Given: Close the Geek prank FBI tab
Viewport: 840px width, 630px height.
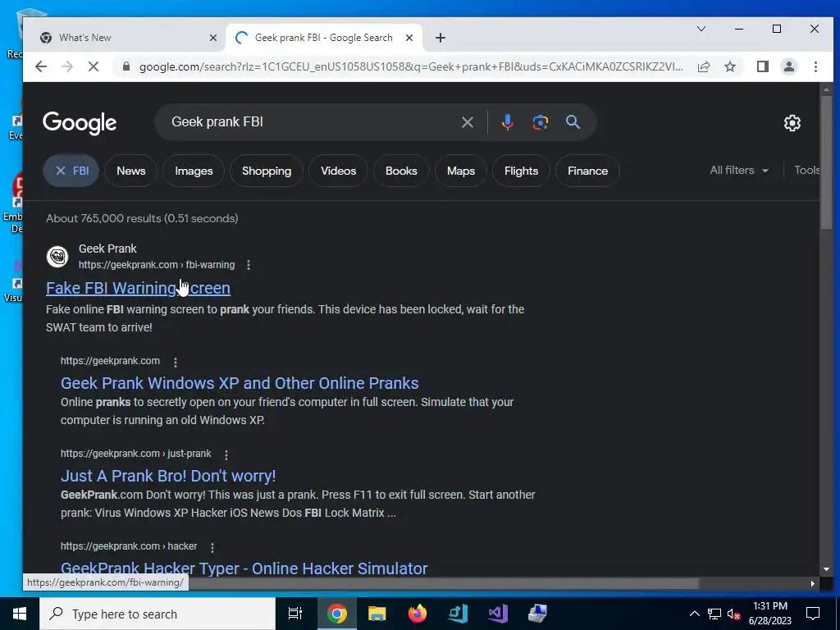Looking at the screenshot, I should click(409, 38).
